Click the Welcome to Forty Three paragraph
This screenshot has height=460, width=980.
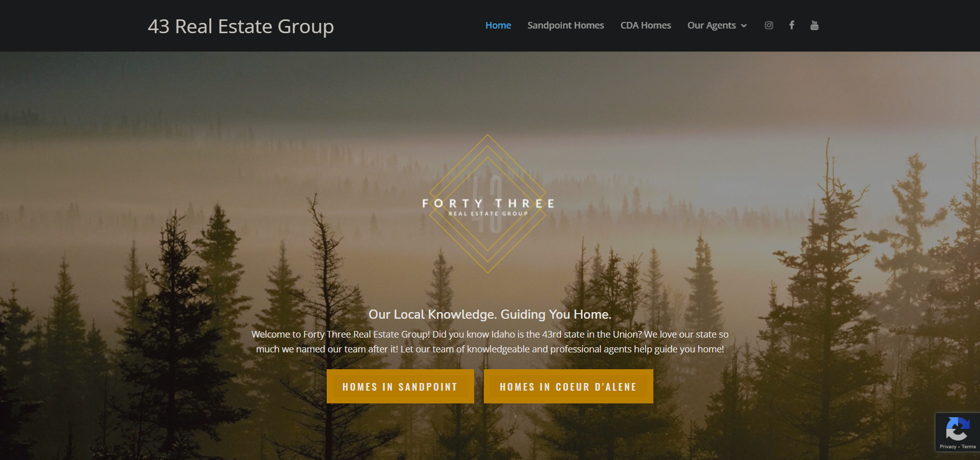[x=490, y=342]
